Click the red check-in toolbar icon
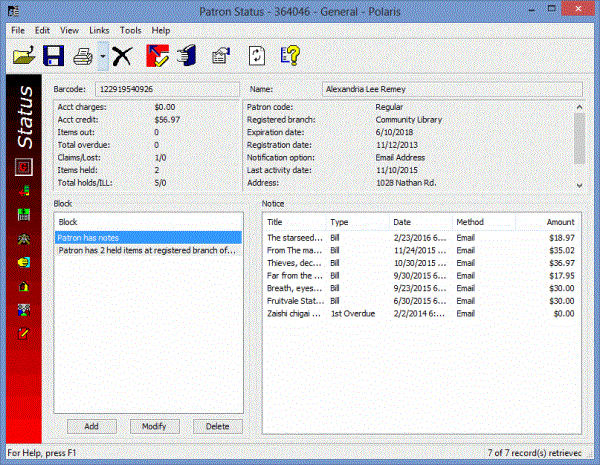Screen dimensions: 600x465 (x=157, y=56)
